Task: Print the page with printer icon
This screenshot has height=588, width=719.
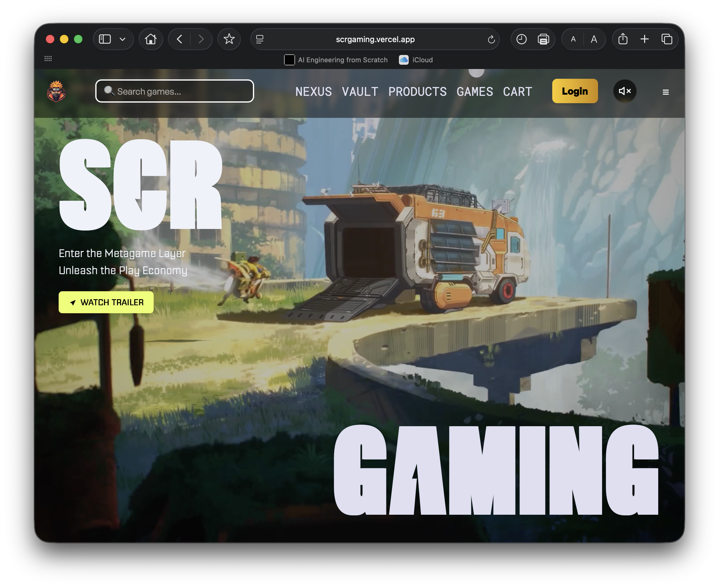Action: [x=543, y=39]
